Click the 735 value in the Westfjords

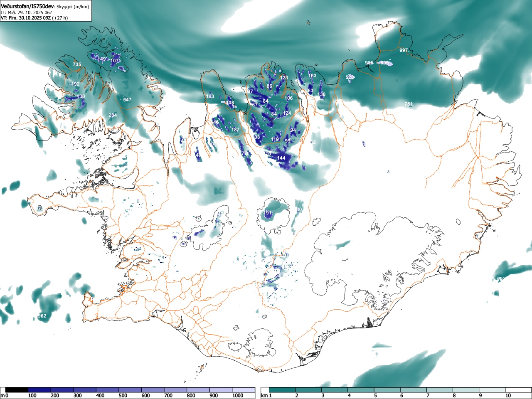tap(77, 64)
